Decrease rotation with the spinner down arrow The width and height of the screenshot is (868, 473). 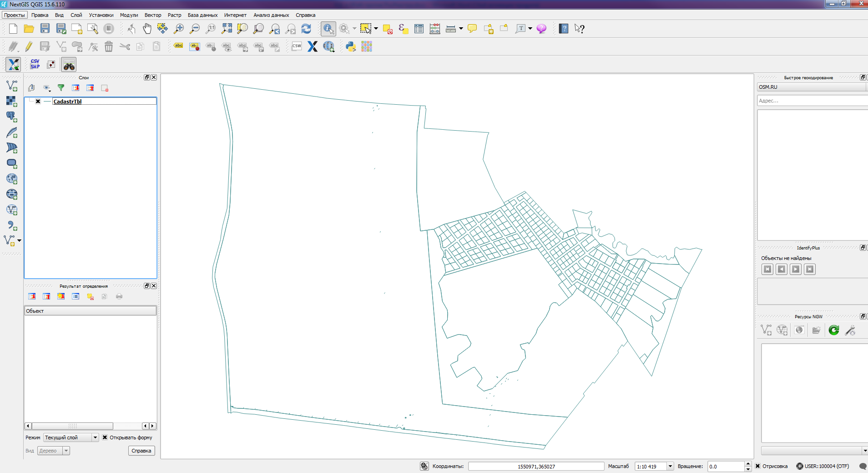pos(748,469)
